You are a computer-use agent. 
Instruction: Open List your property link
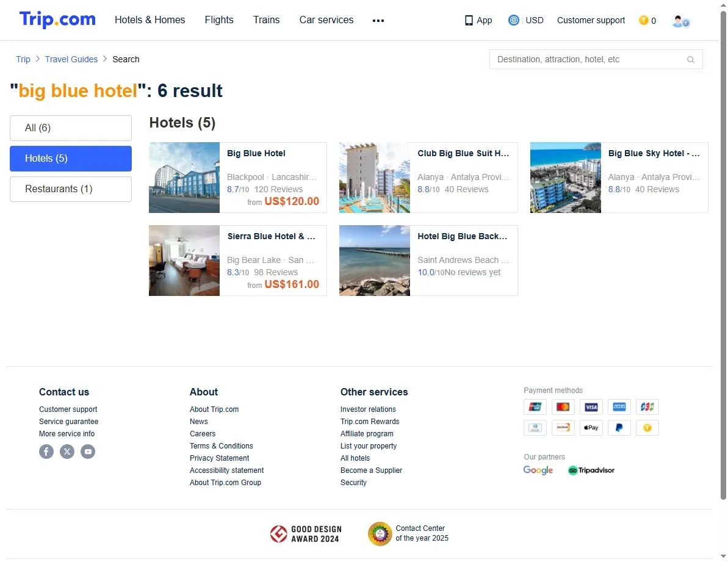[x=369, y=446]
